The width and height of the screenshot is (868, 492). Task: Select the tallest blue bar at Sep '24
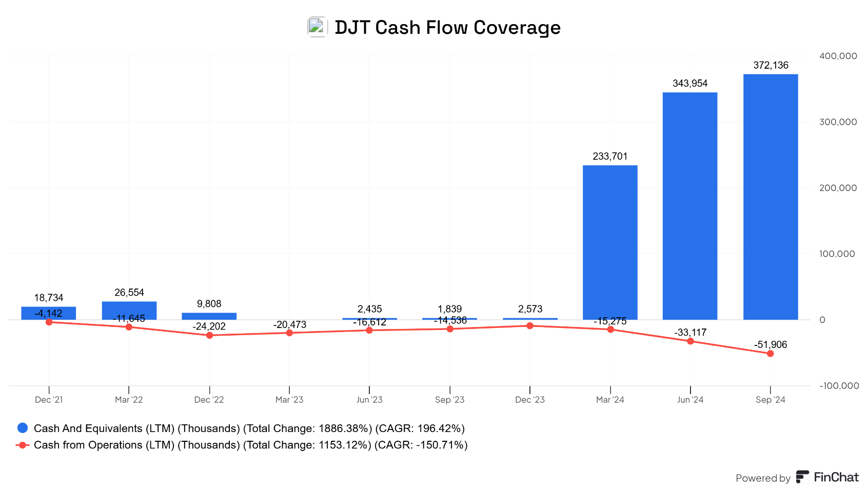(x=770, y=195)
